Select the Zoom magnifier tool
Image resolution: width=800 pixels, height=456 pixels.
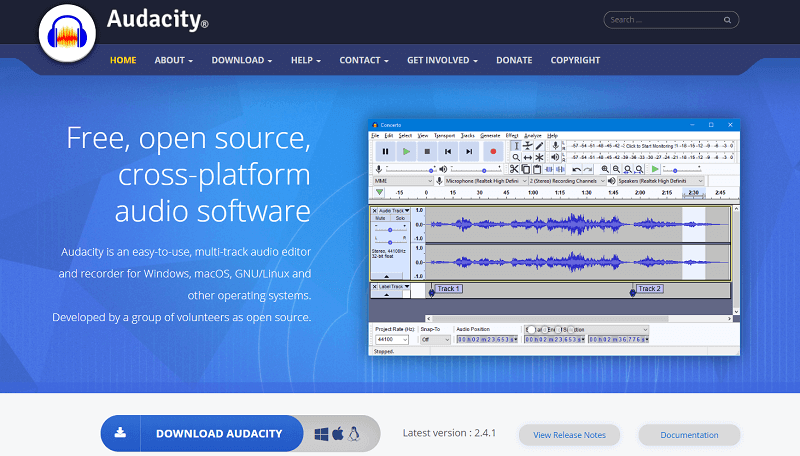[516, 158]
